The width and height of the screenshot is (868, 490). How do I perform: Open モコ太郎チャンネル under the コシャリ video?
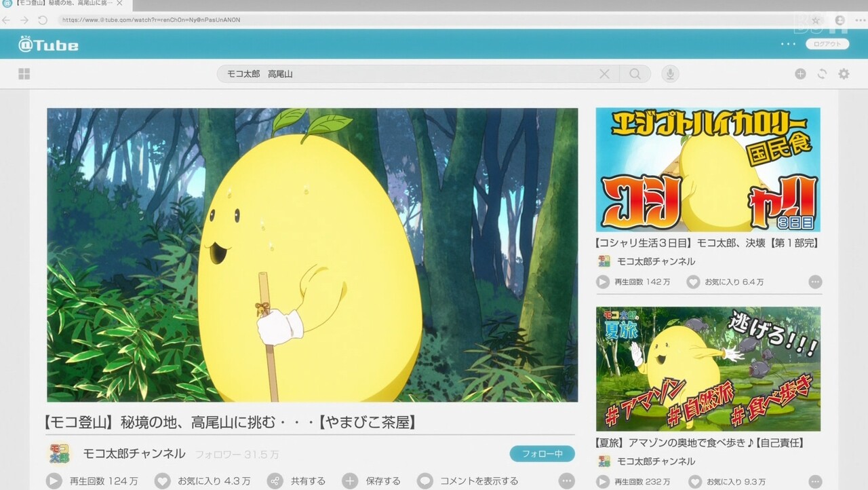[x=656, y=261]
